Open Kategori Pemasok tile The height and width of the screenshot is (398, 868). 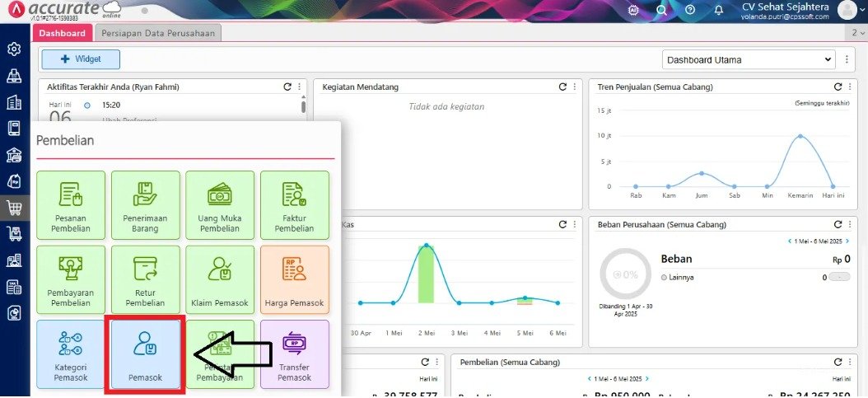pos(71,354)
